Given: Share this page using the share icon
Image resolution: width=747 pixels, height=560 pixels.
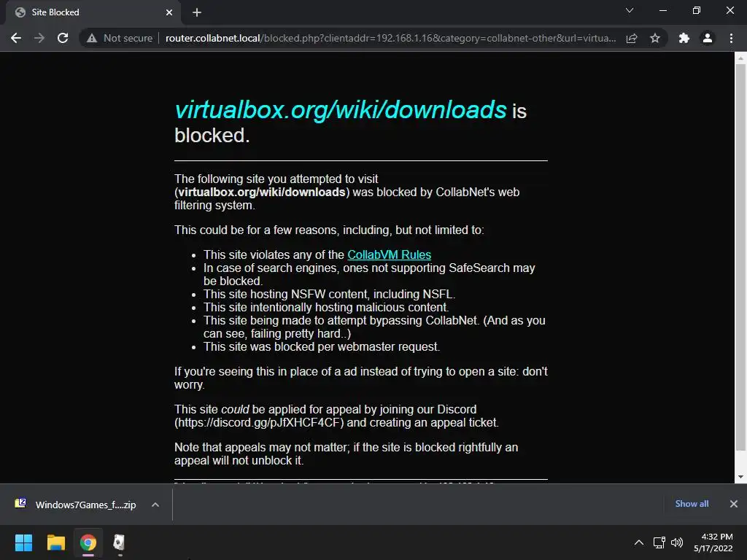Looking at the screenshot, I should click(x=632, y=38).
